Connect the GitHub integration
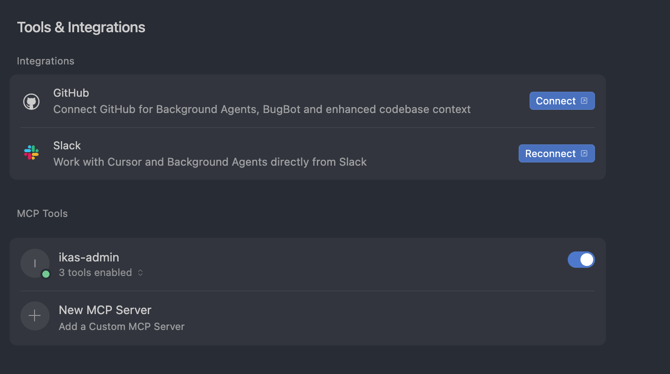 click(562, 101)
